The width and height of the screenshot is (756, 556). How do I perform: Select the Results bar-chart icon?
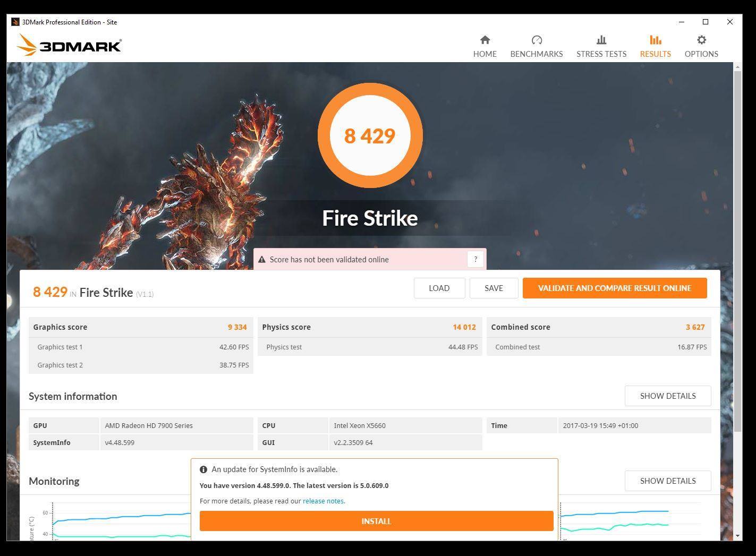click(x=655, y=40)
